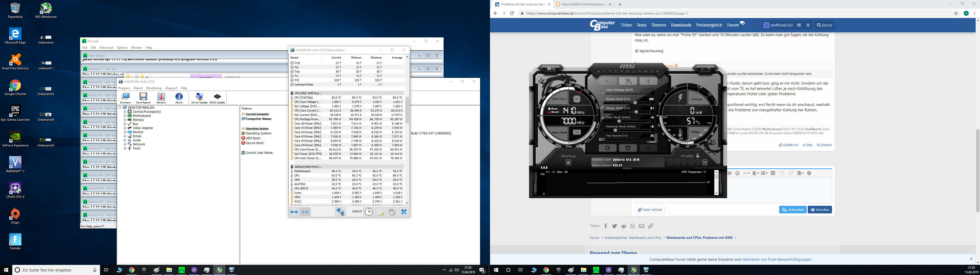The width and height of the screenshot is (980, 275).
Task: Open Advanced menu in Prime95
Action: [106, 47]
